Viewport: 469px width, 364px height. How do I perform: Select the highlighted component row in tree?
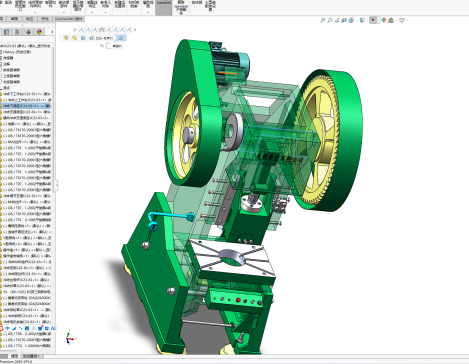26,106
